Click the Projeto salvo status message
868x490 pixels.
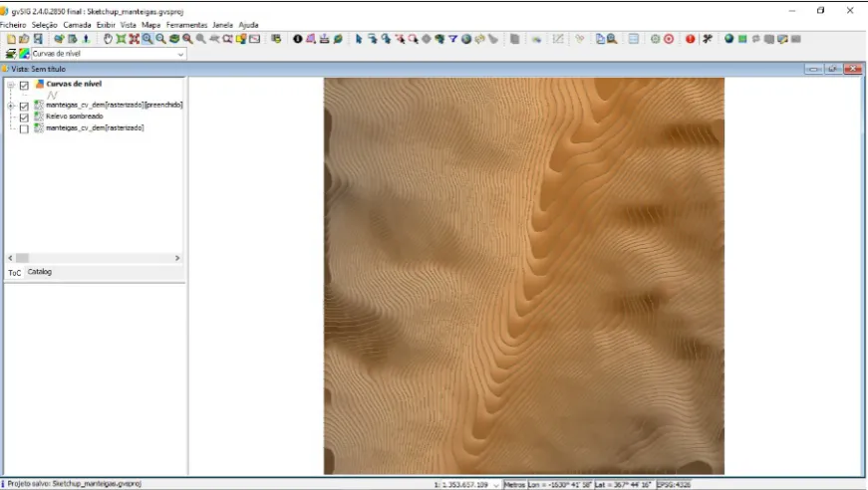(x=74, y=484)
